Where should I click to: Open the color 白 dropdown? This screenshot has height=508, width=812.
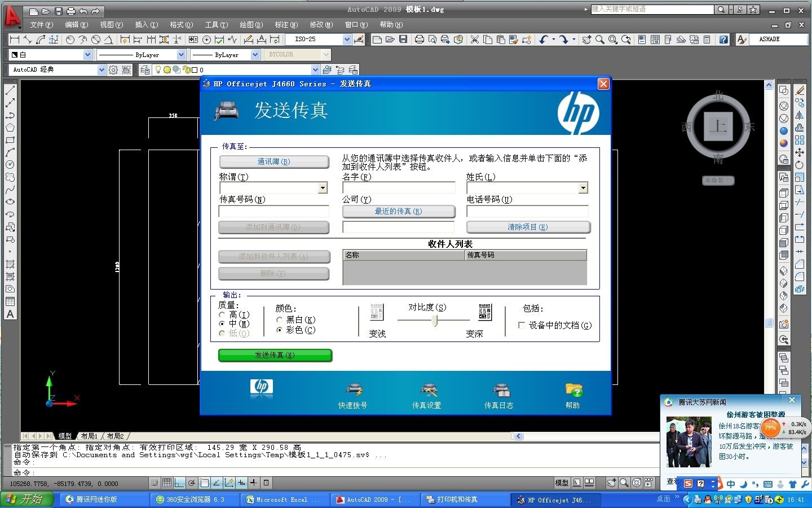(87, 55)
